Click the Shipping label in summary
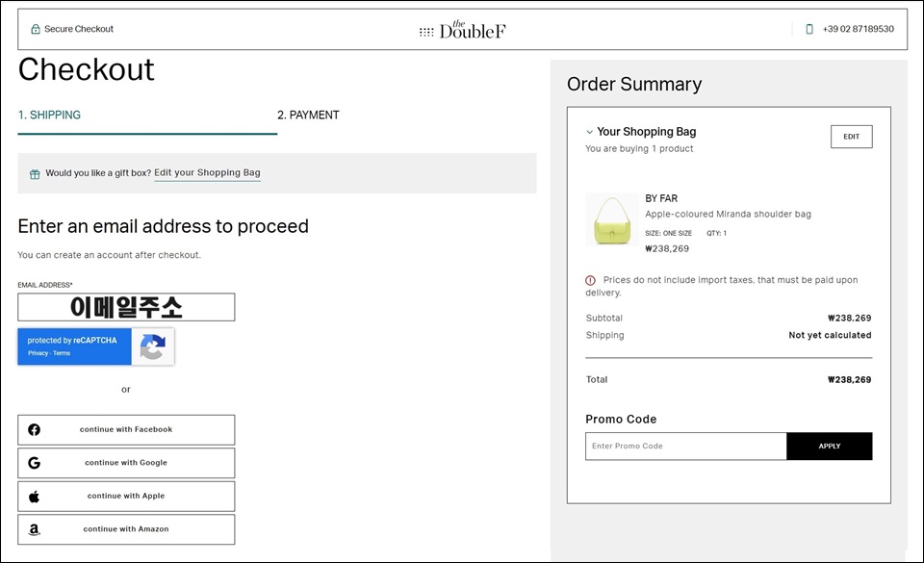Viewport: 924px width, 563px height. point(604,335)
